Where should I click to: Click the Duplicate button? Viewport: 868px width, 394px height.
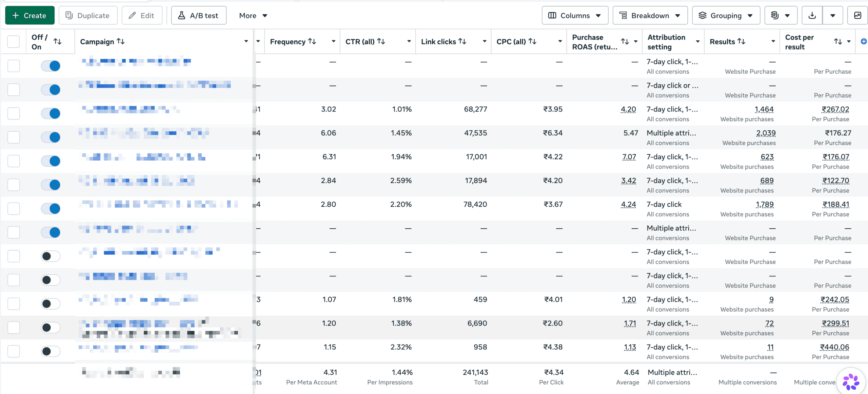88,16
